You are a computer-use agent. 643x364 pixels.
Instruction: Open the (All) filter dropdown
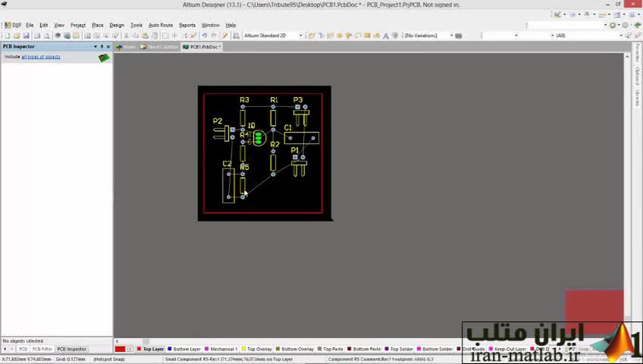click(x=621, y=36)
